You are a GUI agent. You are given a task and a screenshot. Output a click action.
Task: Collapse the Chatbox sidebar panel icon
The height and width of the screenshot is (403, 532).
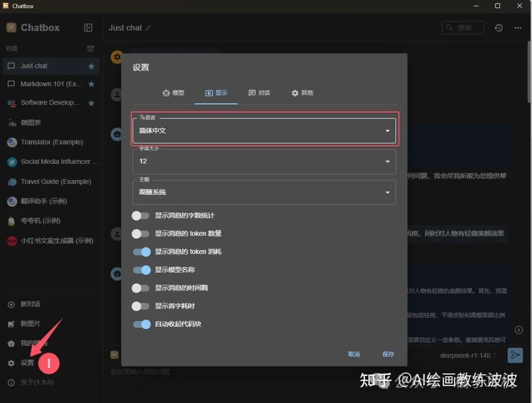[x=88, y=28]
